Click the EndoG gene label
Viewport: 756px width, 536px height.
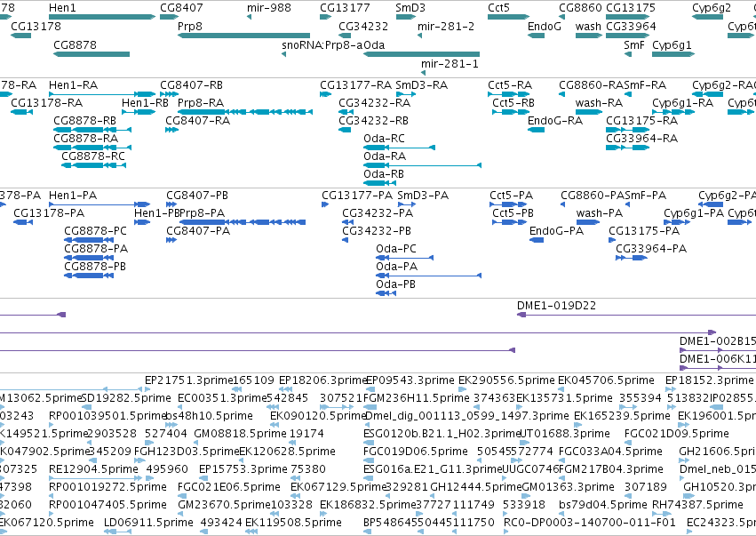[545, 26]
